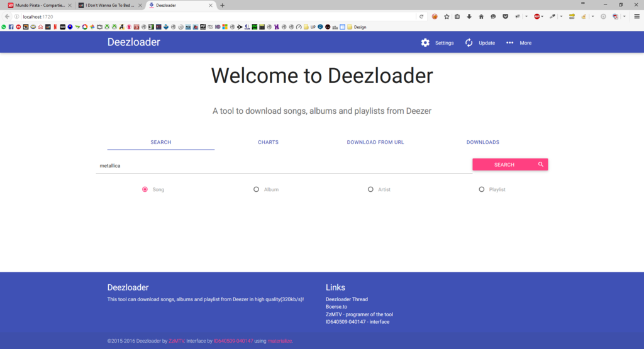This screenshot has width=644, height=349.
Task: Go back with the browser back arrow
Action: [7, 16]
